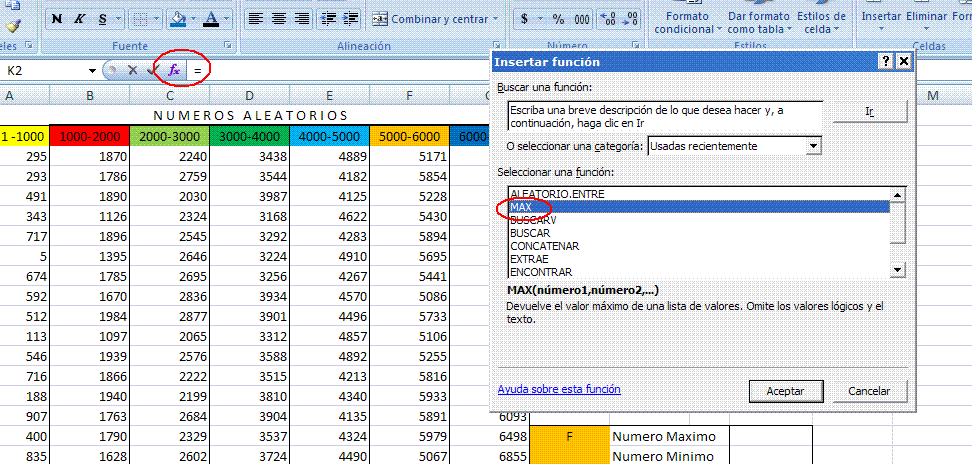Click the Insert Function fx icon

174,70
